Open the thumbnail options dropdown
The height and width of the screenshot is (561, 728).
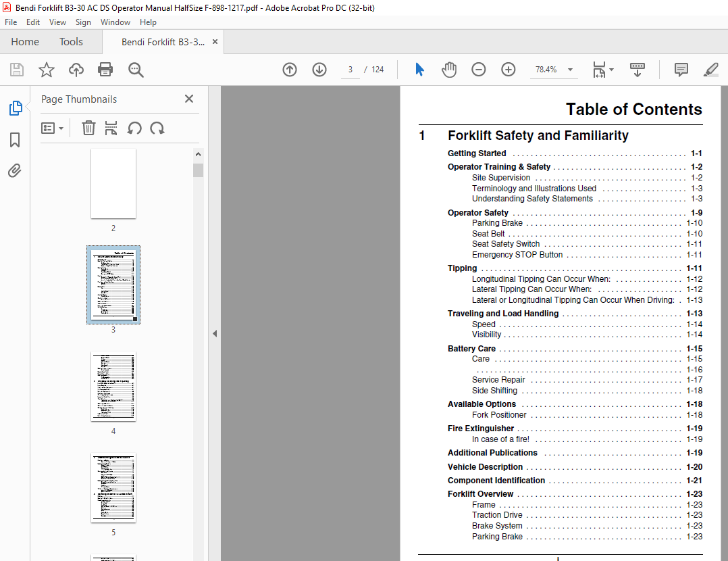[52, 128]
